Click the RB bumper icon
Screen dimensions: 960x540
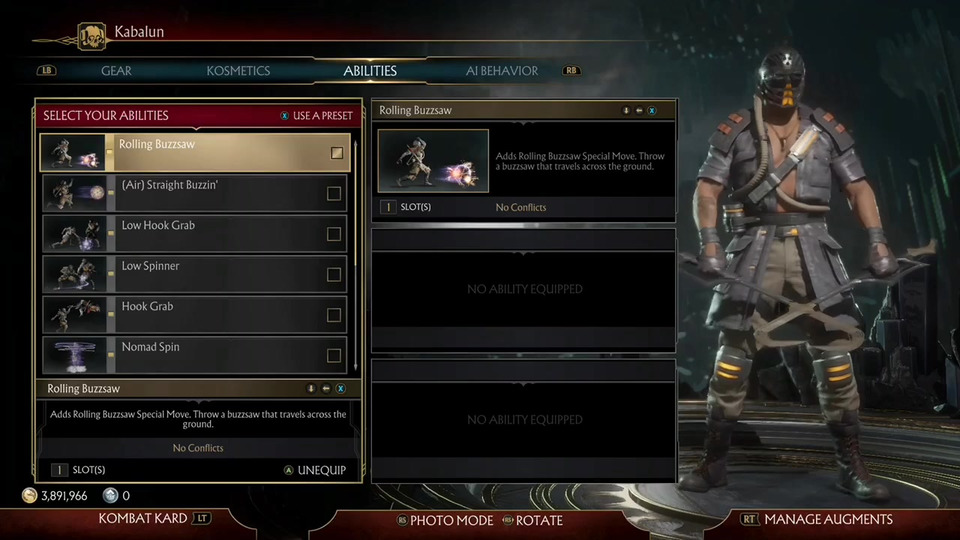[x=571, y=70]
